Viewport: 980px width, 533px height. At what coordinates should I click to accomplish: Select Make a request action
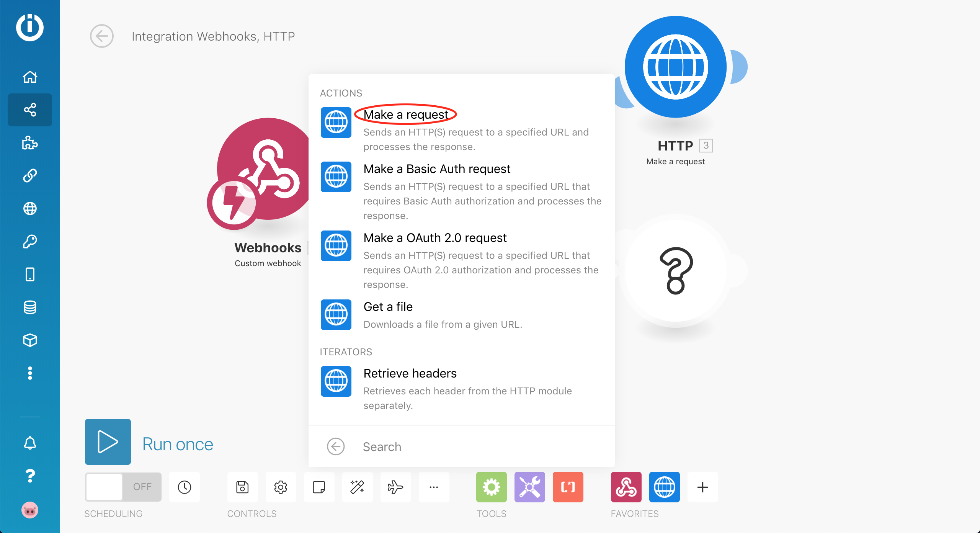[405, 114]
